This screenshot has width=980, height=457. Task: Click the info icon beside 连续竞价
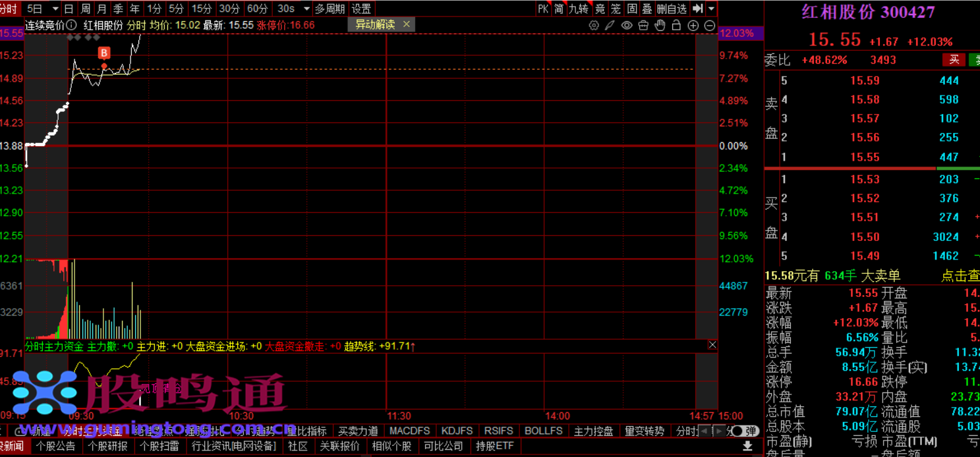[x=72, y=25]
